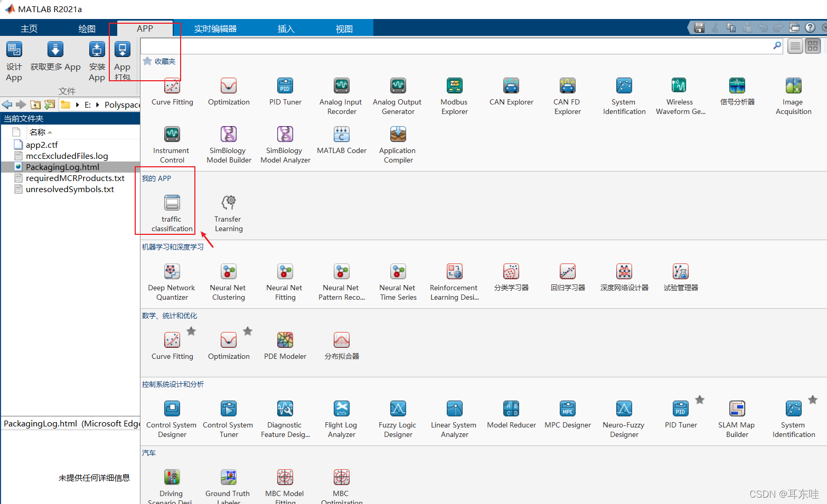Select the APP ribbon tab

[x=145, y=28]
